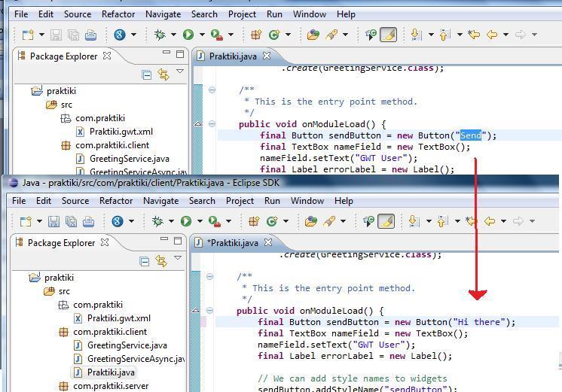Click Save All icon in upper window toolbar

click(x=74, y=35)
